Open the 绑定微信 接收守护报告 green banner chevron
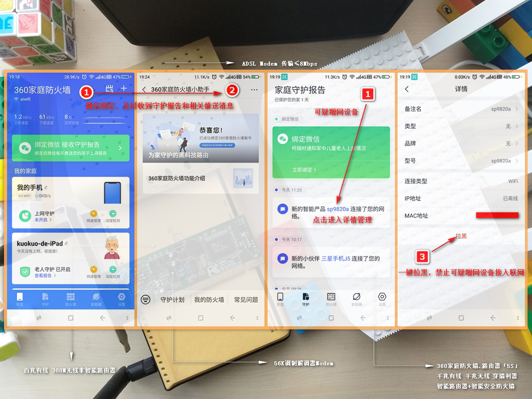 [120, 148]
